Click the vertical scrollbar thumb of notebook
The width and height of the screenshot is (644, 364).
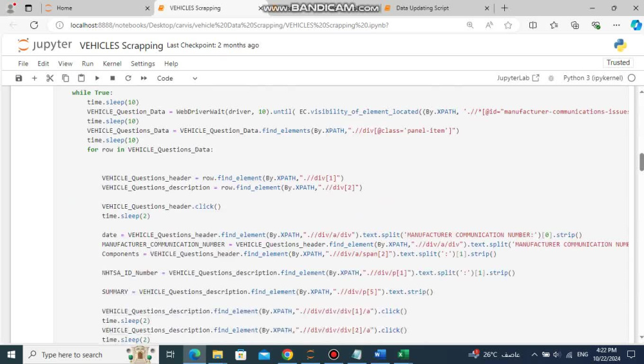pos(641,162)
